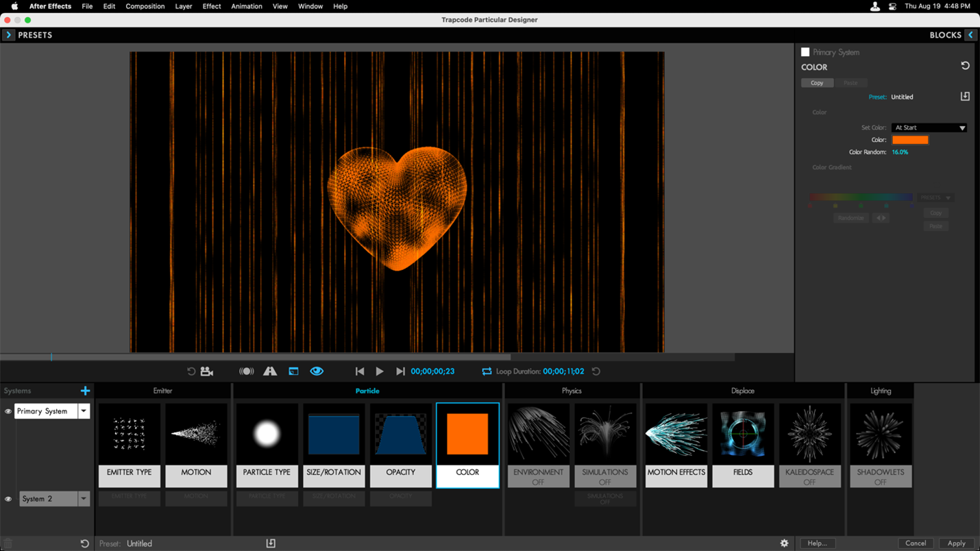The height and width of the screenshot is (551, 980).
Task: Save the Color block preset
Action: pos(965,97)
